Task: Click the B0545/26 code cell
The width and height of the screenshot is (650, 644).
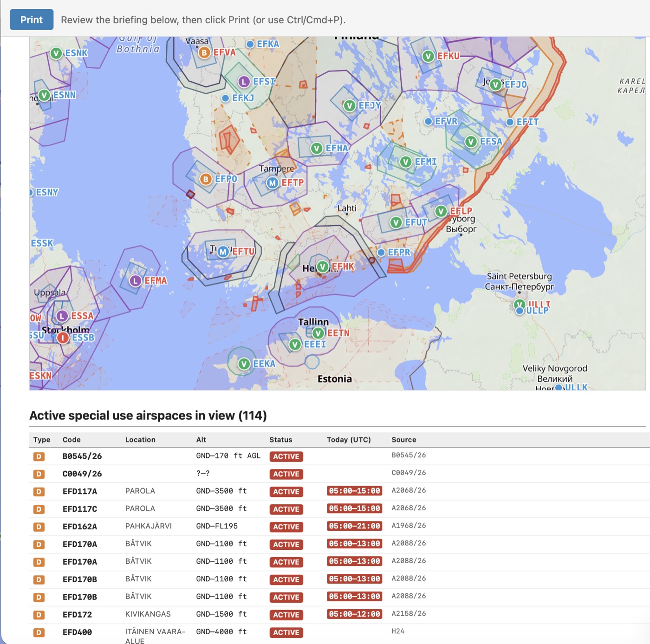Action: pos(82,456)
